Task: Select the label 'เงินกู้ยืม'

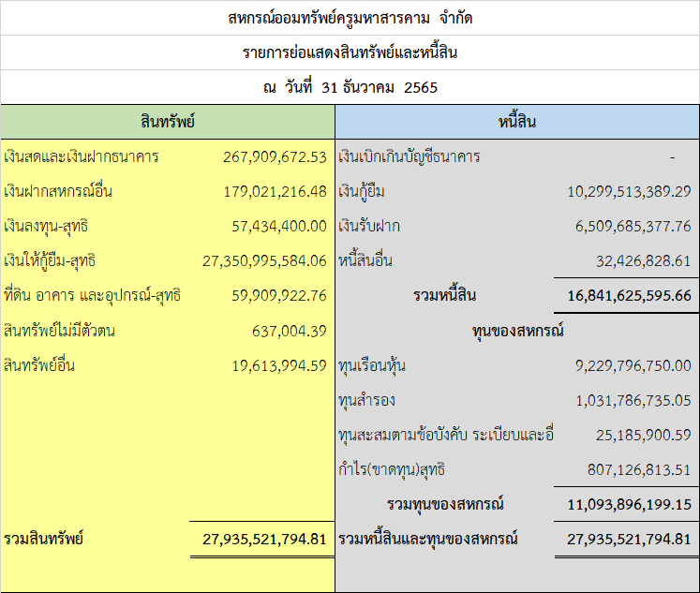Action: coord(362,191)
